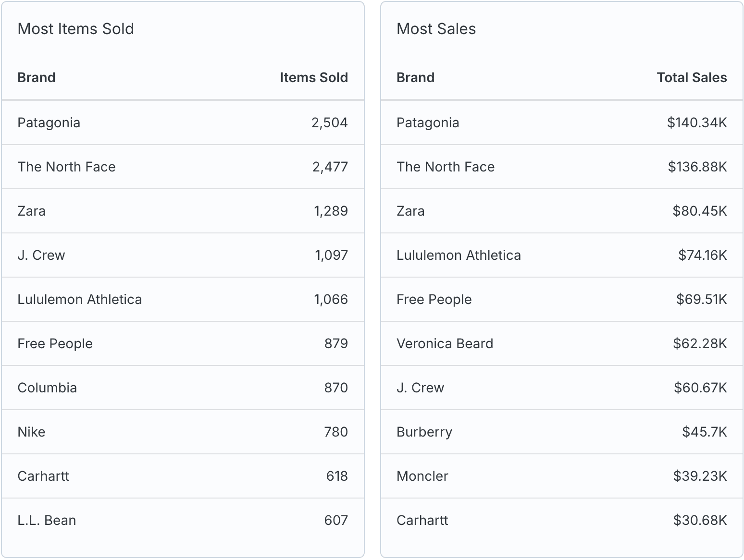The image size is (744, 560).
Task: Select Patagonia row in Most Items Sold
Action: point(183,122)
